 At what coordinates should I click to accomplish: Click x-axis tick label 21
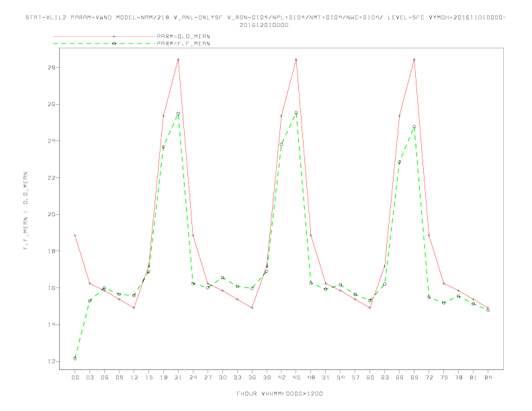tap(178, 377)
